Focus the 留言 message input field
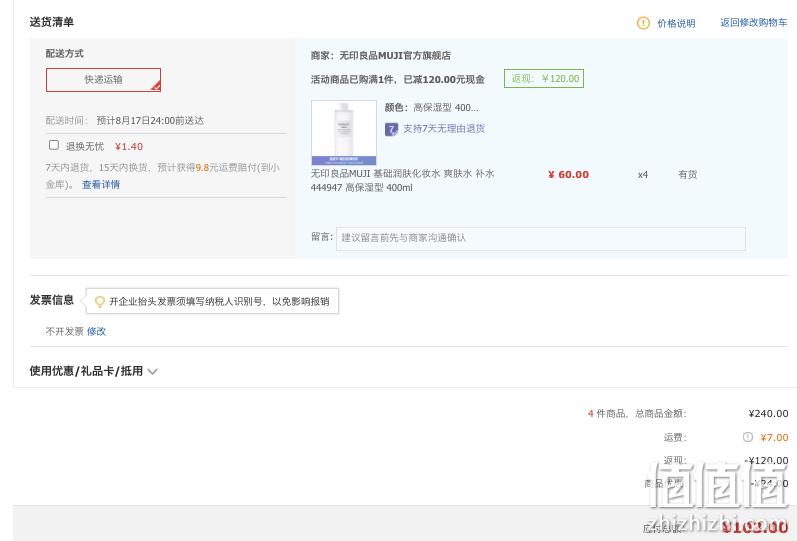Image resolution: width=797 pixels, height=541 pixels. pos(541,238)
